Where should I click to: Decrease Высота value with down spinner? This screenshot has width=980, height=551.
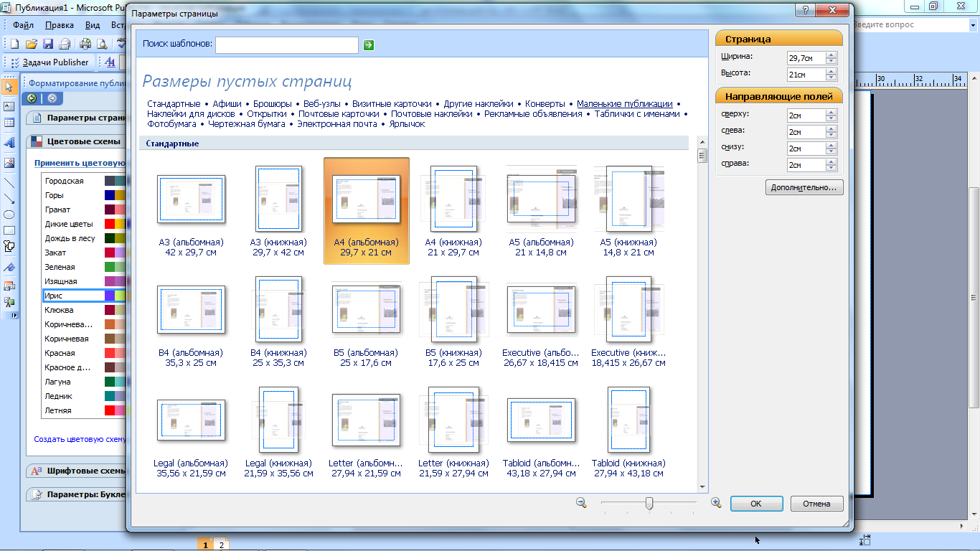[831, 77]
